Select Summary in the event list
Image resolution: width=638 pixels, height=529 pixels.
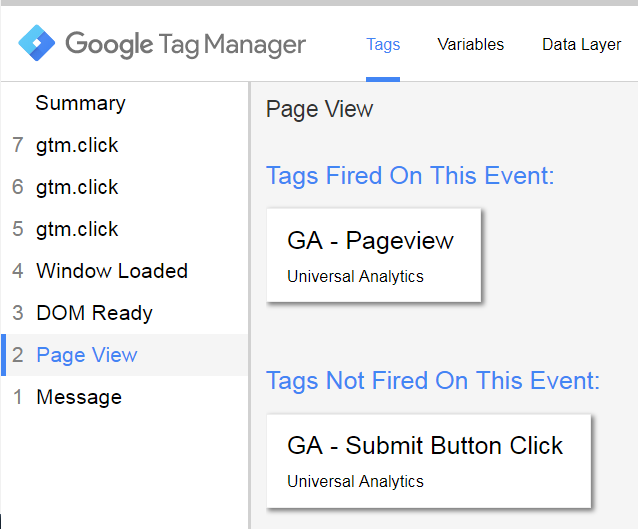(x=80, y=103)
